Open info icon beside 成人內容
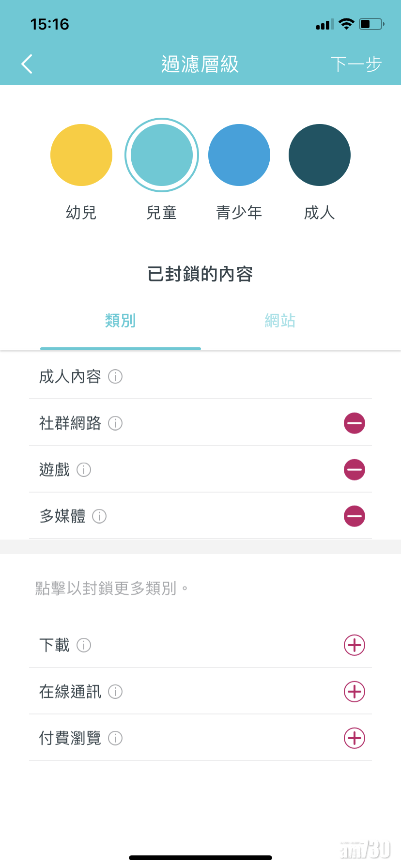 coord(115,376)
